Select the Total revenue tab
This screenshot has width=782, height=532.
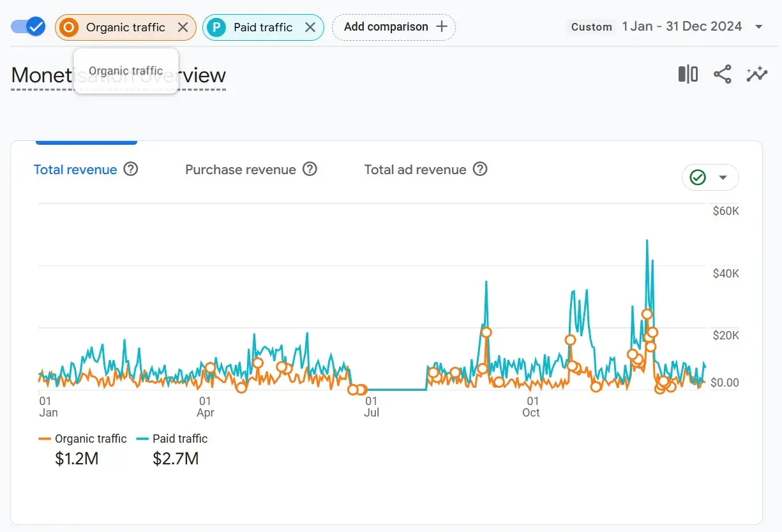[x=75, y=170]
